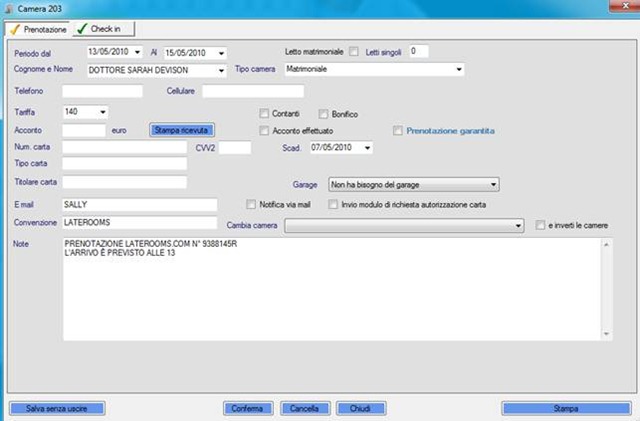Click the window icon beside Camera 203

click(9, 9)
